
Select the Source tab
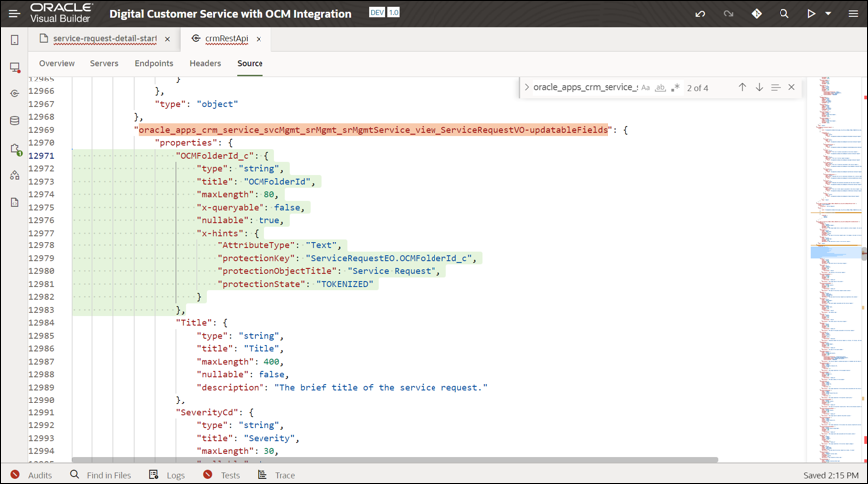[250, 63]
